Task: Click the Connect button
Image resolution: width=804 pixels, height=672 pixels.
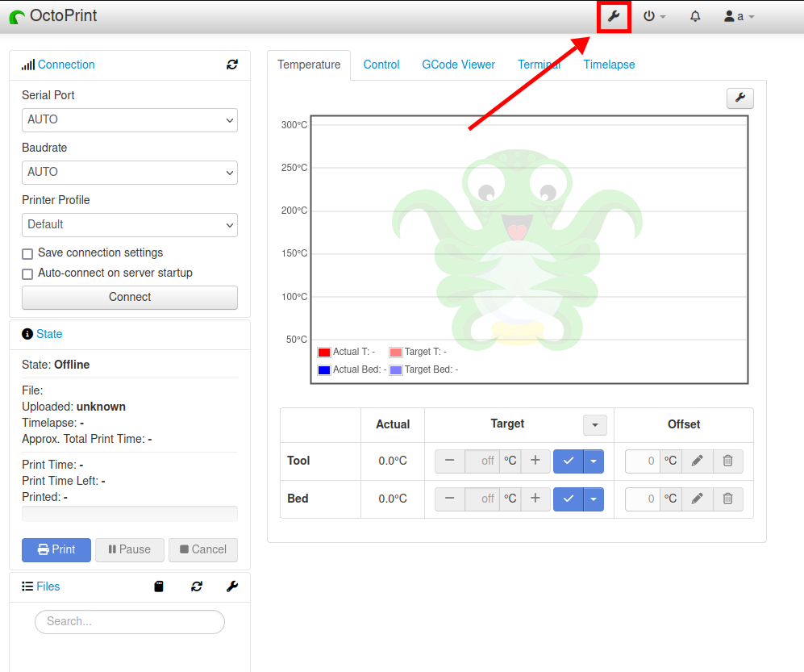Action: pos(130,298)
